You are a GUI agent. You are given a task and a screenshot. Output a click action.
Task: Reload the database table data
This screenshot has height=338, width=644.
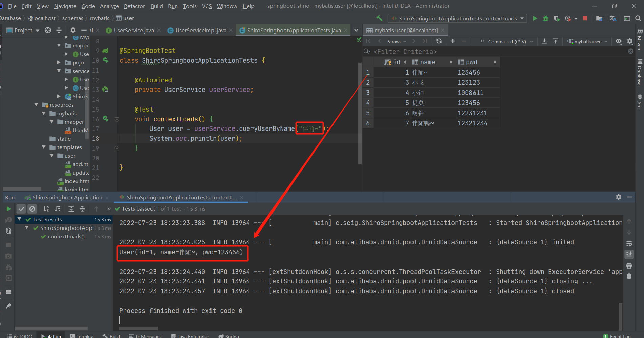click(x=439, y=41)
